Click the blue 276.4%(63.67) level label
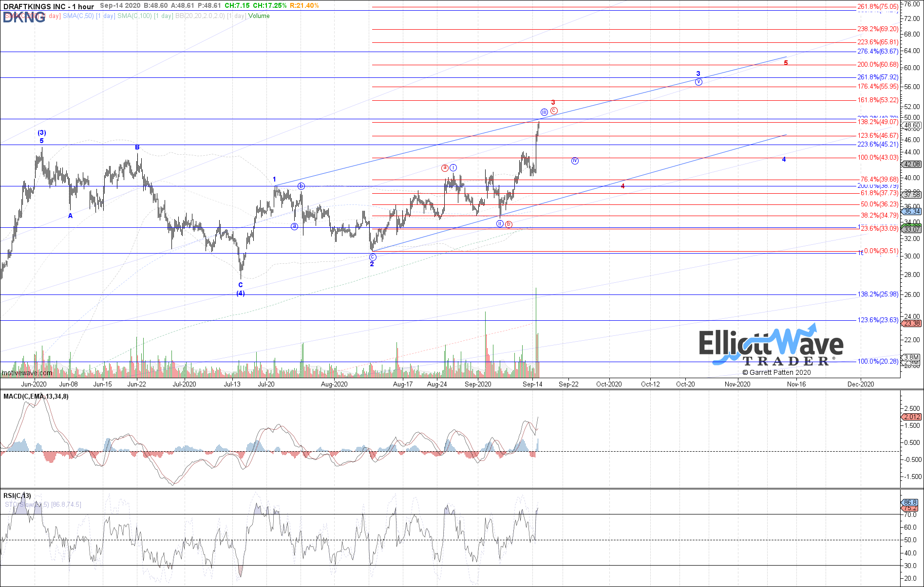The image size is (924, 587). point(878,52)
